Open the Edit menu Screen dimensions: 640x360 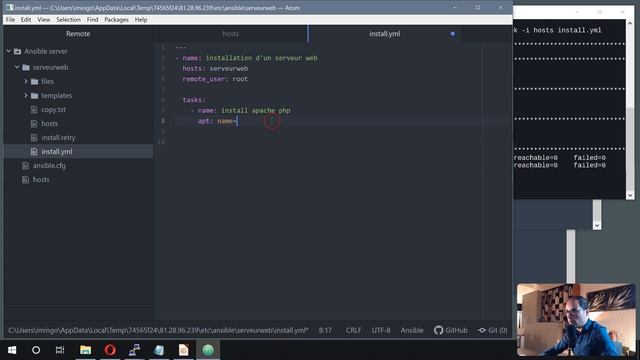26,20
